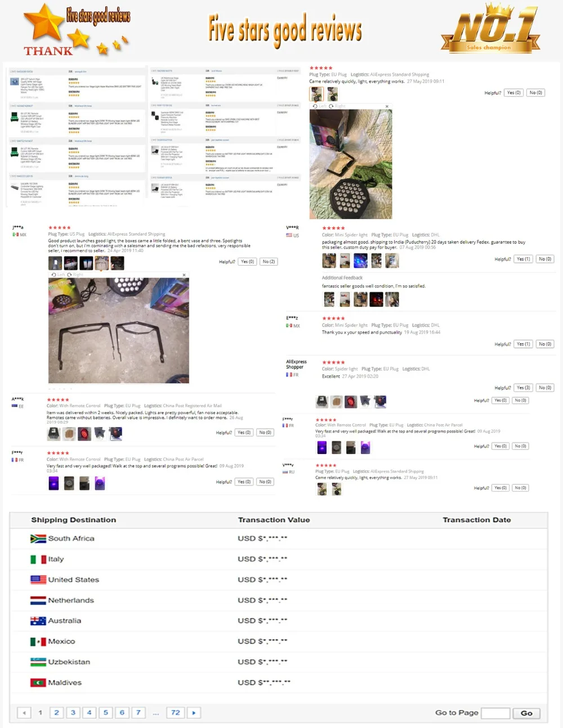Image resolution: width=563 pixels, height=728 pixels.
Task: Click the Maldives flag icon
Action: [x=38, y=683]
